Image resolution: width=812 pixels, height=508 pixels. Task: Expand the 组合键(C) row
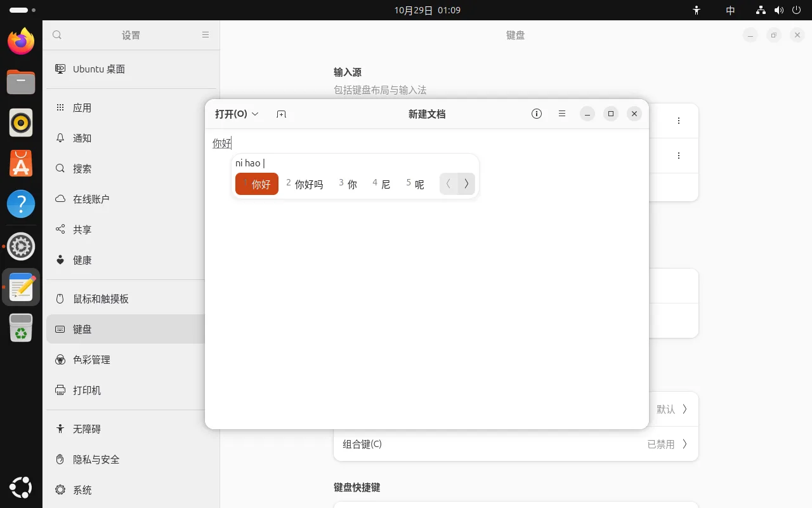coord(516,444)
